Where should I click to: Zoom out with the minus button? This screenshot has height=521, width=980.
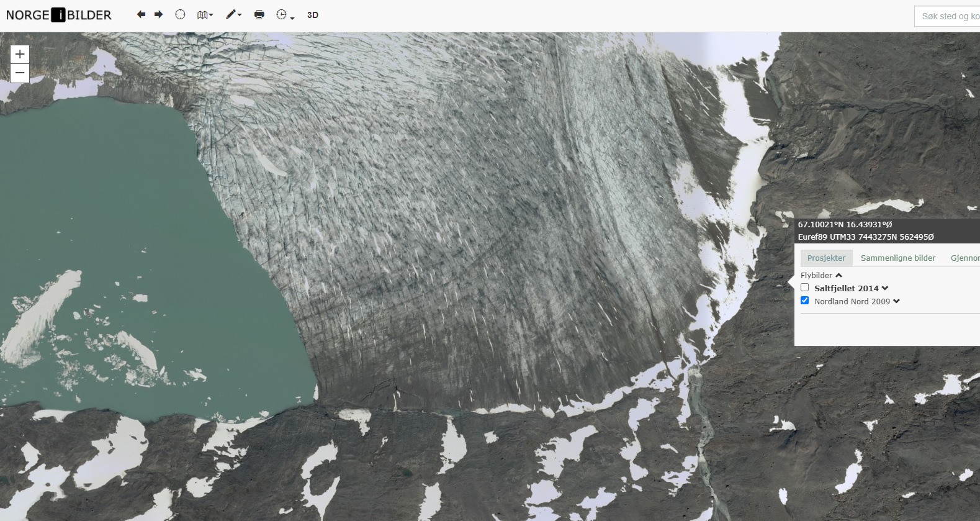20,73
